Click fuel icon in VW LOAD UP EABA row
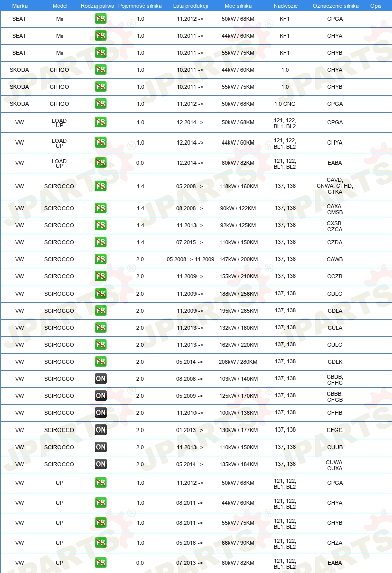 (x=100, y=162)
